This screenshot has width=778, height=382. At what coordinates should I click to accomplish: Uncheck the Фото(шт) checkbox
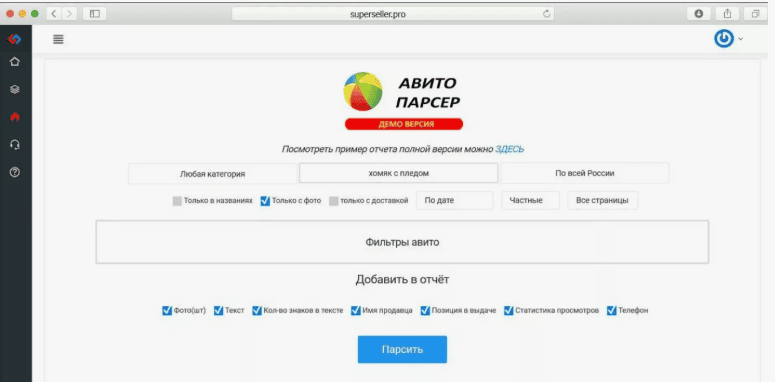(167, 311)
